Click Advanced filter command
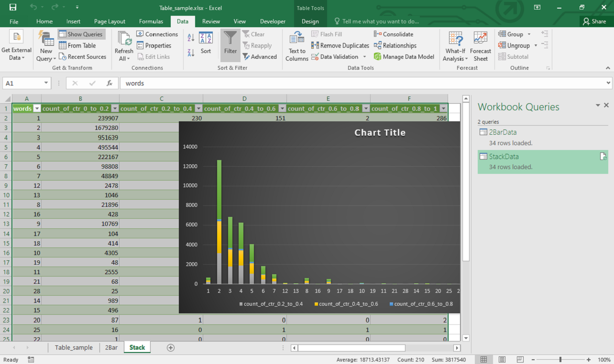 click(x=260, y=56)
